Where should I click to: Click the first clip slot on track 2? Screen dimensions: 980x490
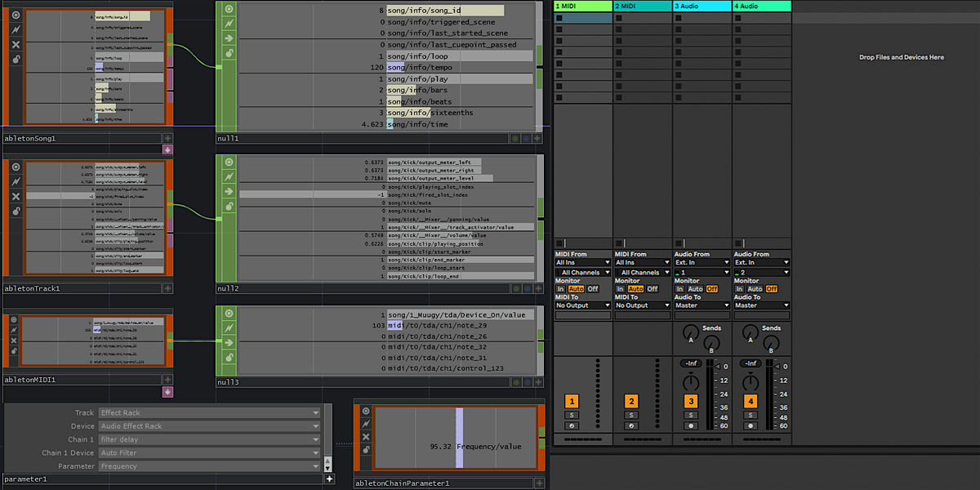642,17
